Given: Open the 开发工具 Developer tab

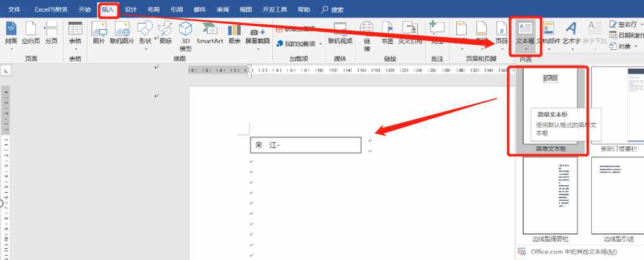Looking at the screenshot, I should (275, 9).
